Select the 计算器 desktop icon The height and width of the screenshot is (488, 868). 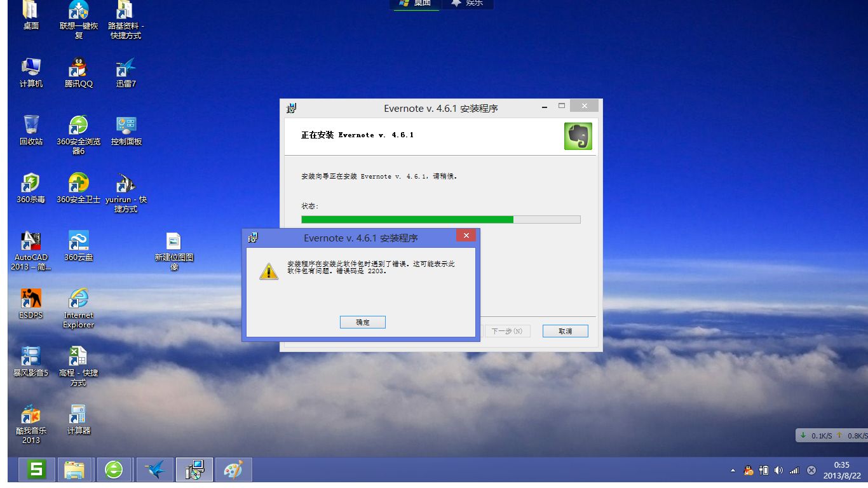pyautogui.click(x=79, y=419)
